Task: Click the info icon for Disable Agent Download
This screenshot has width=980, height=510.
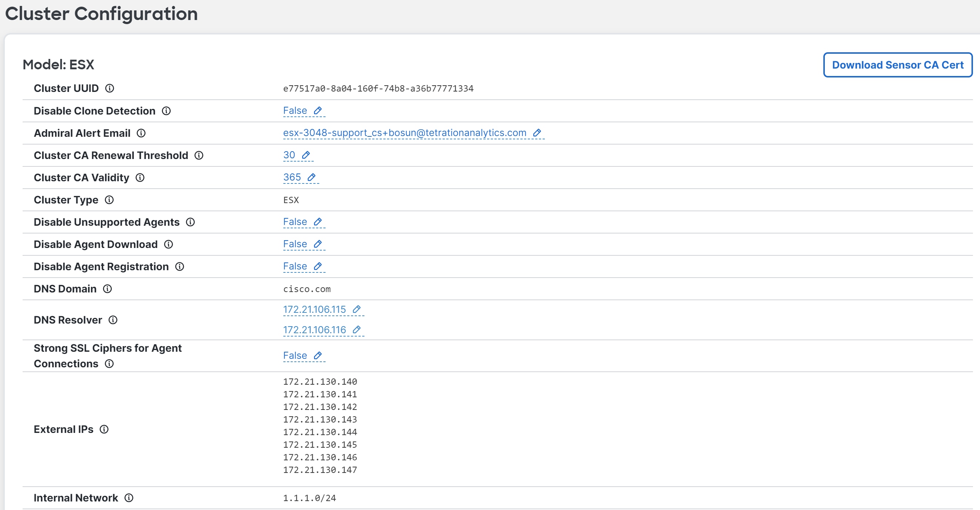Action: pyautogui.click(x=169, y=244)
